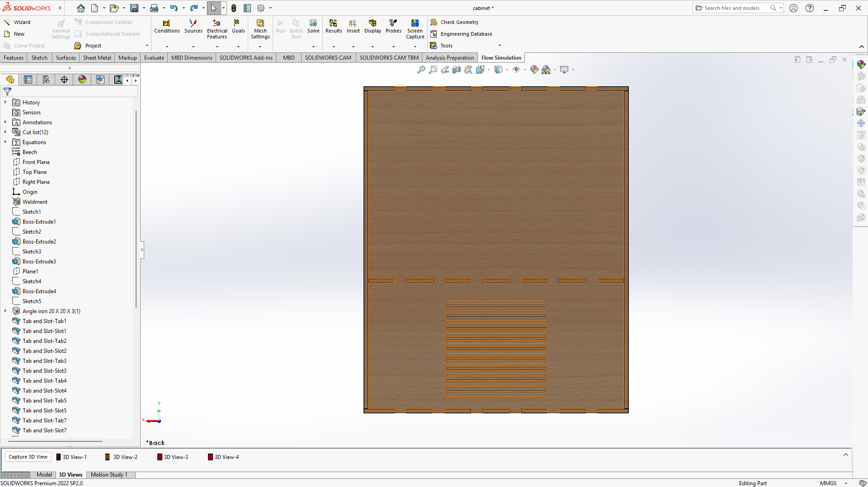This screenshot has width=868, height=487.
Task: Open the Engineering Database
Action: [x=466, y=33]
